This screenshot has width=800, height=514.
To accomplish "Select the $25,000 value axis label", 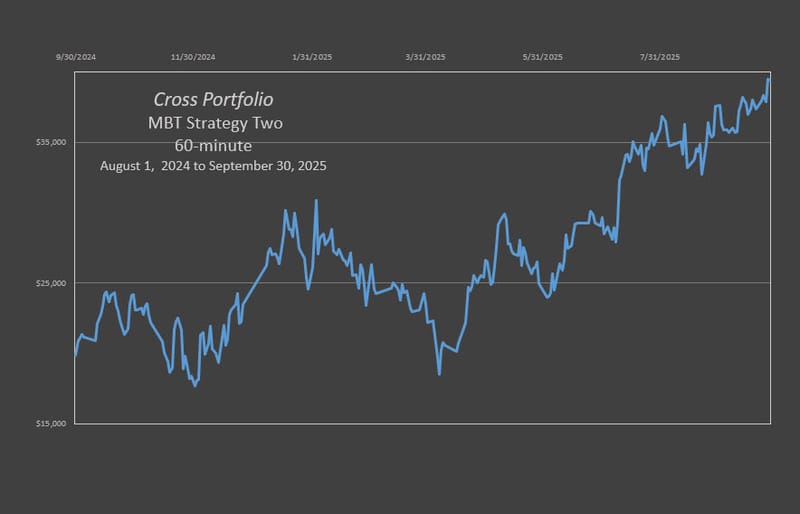I will point(52,284).
